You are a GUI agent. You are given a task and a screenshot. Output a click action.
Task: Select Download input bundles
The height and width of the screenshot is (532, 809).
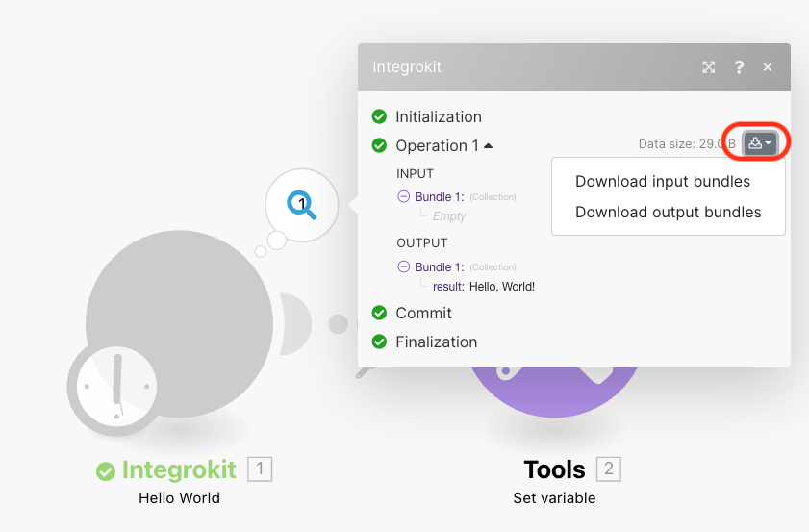[663, 182]
